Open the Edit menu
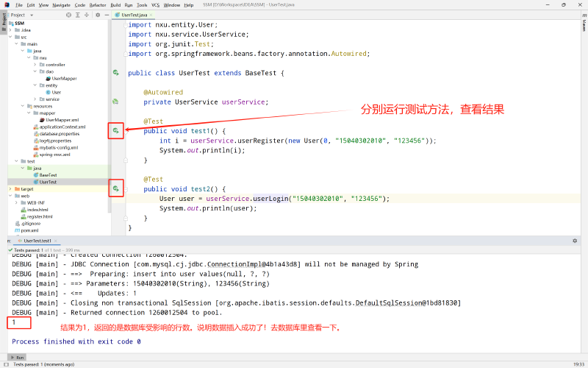The image size is (588, 368). [x=31, y=5]
